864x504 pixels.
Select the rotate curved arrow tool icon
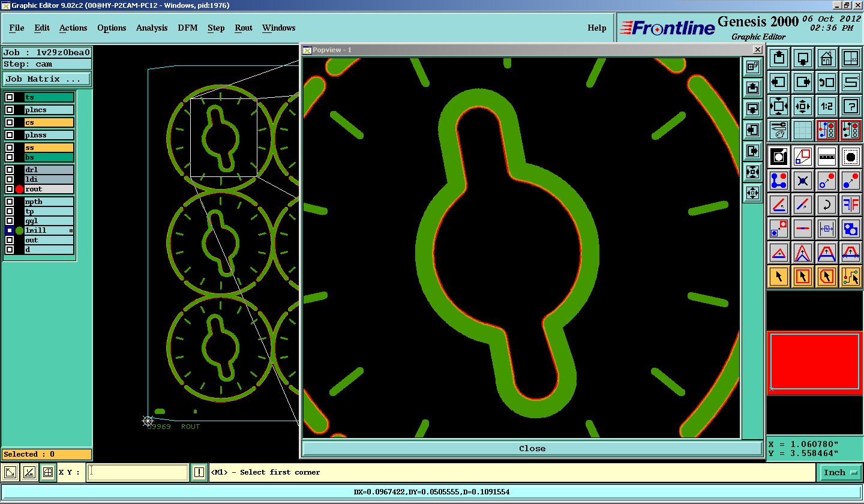point(827,205)
